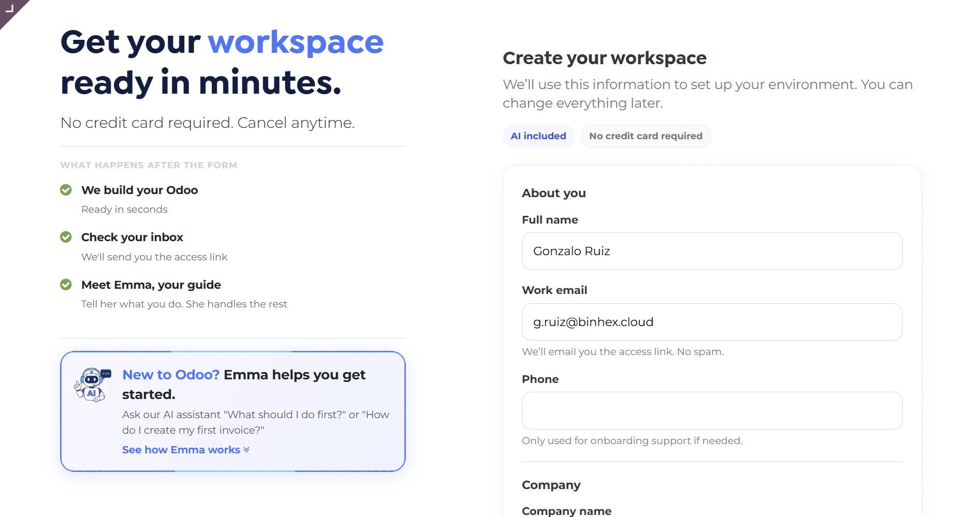The height and width of the screenshot is (517, 980).
Task: Click the green check beside Meet Emma, your guide
Action: click(66, 285)
